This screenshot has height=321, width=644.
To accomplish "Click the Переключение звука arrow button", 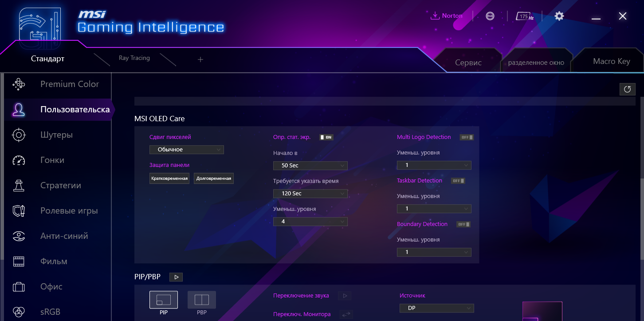I will click(345, 296).
